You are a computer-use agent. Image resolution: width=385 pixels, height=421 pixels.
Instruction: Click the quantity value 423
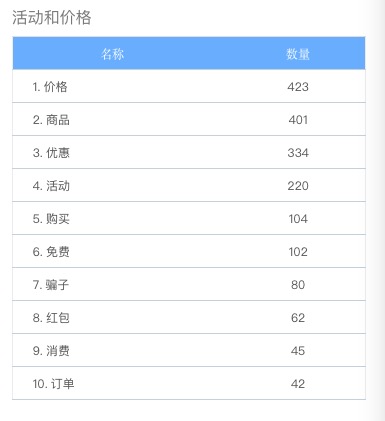click(298, 87)
